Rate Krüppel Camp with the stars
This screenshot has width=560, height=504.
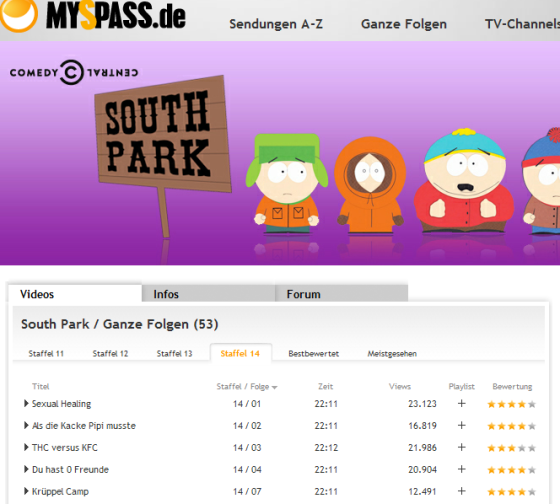(x=511, y=492)
